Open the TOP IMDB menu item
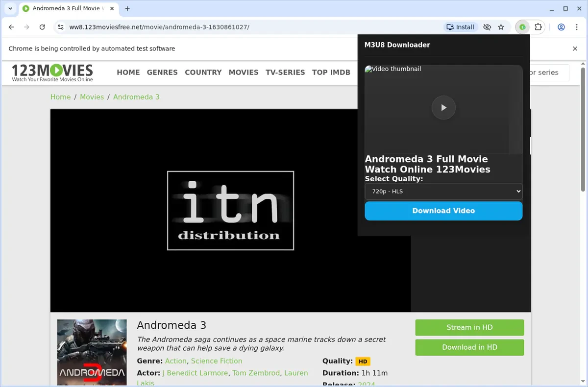588x387 pixels. (331, 73)
